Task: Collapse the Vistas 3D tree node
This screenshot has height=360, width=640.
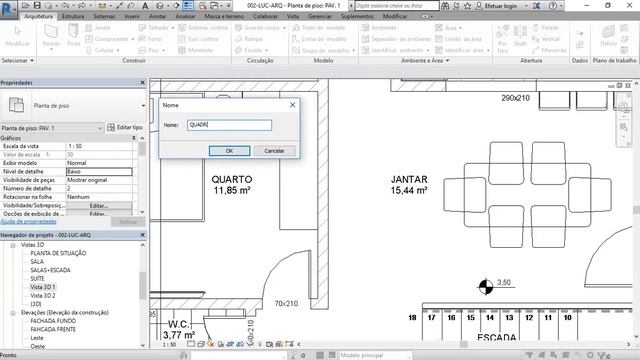Action: point(13,245)
